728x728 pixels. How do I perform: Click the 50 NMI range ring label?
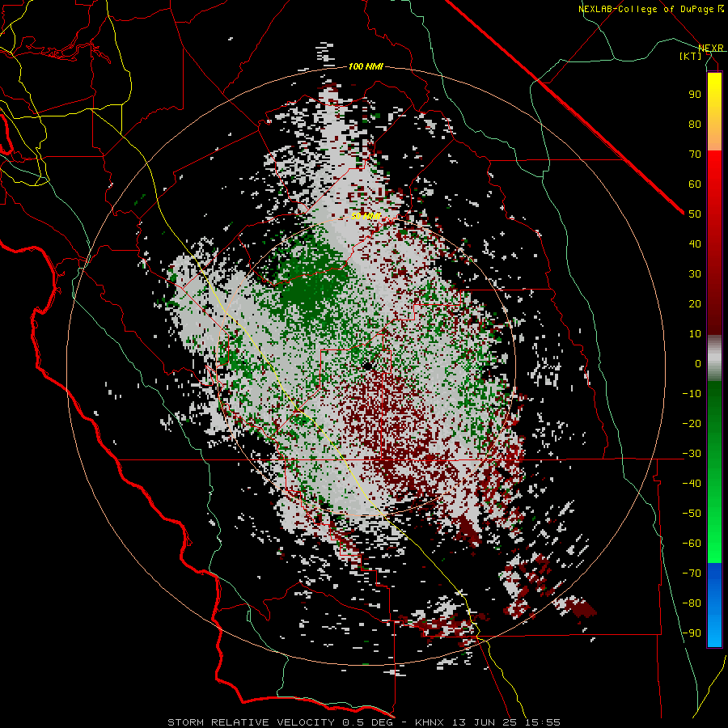366,216
